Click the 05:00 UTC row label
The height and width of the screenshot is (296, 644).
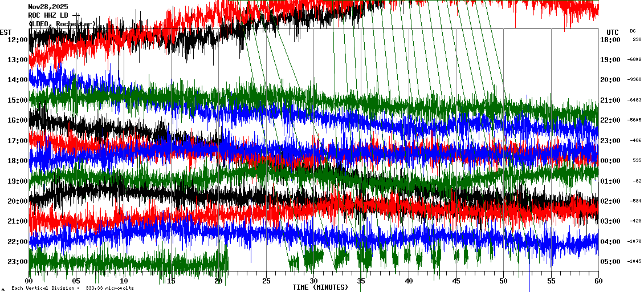pyautogui.click(x=610, y=262)
